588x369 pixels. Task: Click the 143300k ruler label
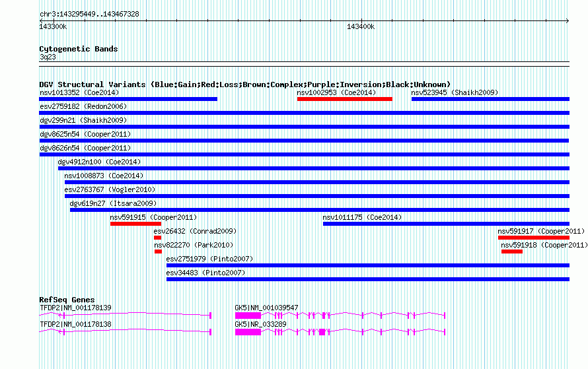point(53,27)
